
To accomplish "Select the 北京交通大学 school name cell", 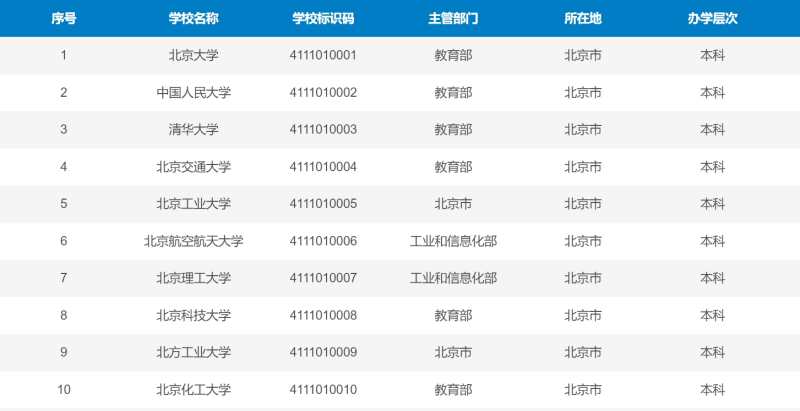I will (194, 167).
